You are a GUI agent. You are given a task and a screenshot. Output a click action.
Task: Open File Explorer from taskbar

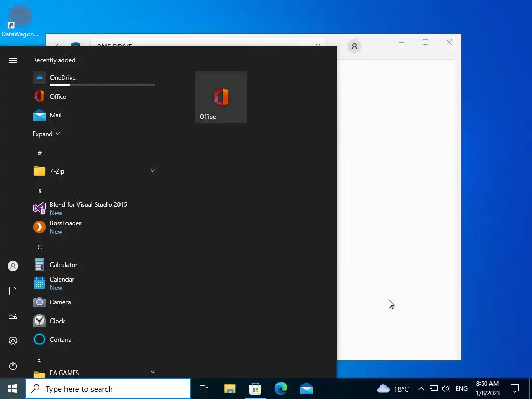coord(230,389)
